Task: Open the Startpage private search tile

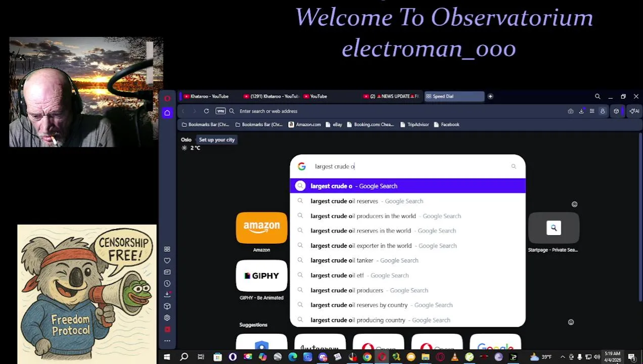Action: [554, 228]
